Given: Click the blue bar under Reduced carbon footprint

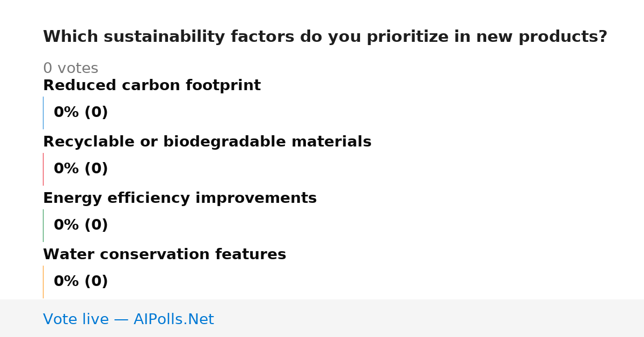Looking at the screenshot, I should 43,113.
